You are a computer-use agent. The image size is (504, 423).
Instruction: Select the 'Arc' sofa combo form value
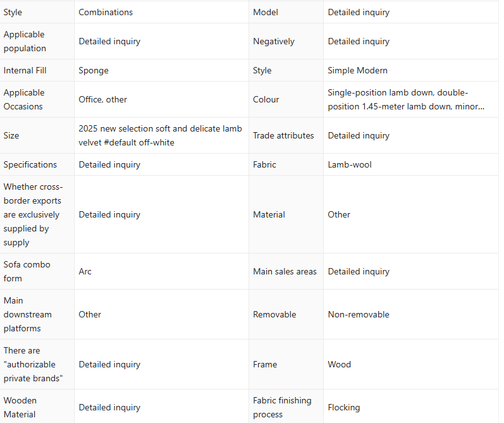[85, 271]
